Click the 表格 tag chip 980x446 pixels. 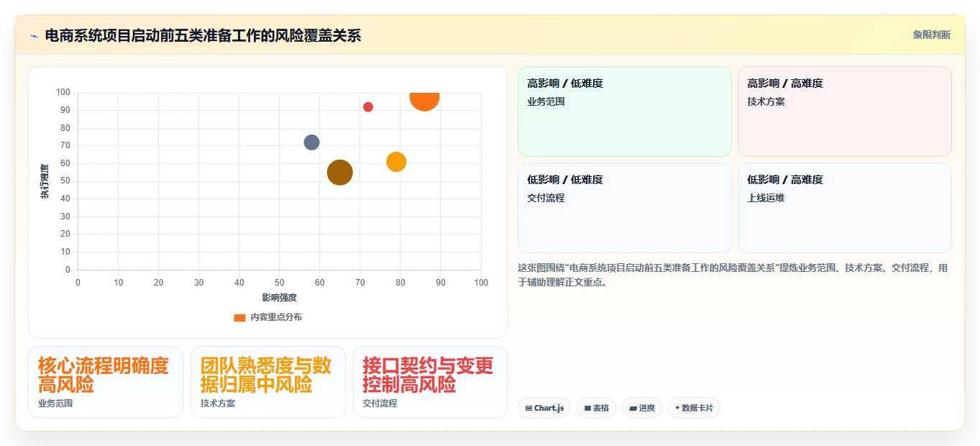(596, 408)
